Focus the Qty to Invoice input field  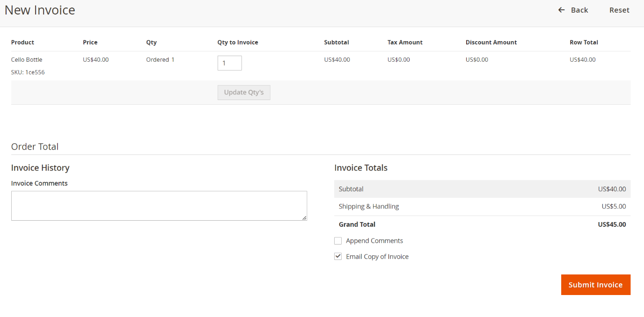pyautogui.click(x=229, y=63)
